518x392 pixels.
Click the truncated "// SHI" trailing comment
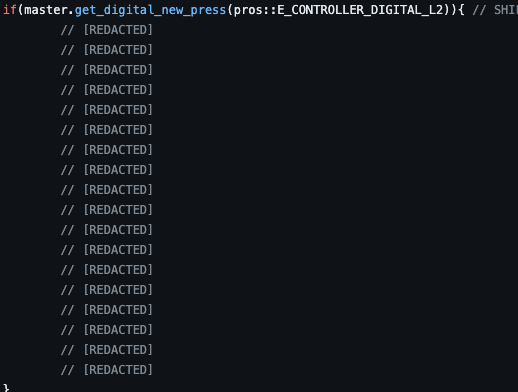point(495,10)
